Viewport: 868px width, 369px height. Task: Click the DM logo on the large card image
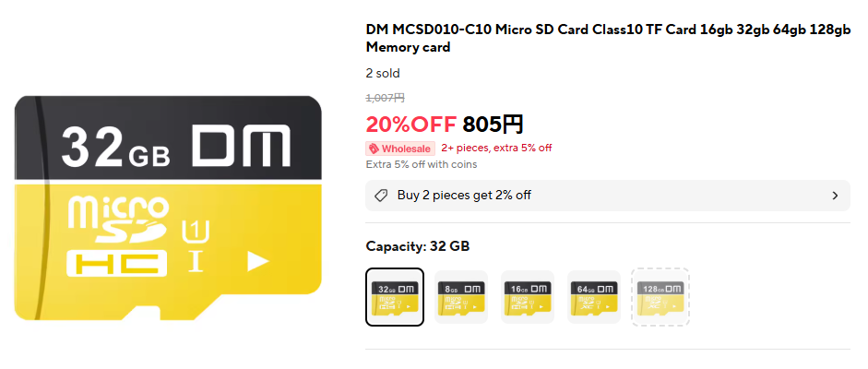(241, 146)
